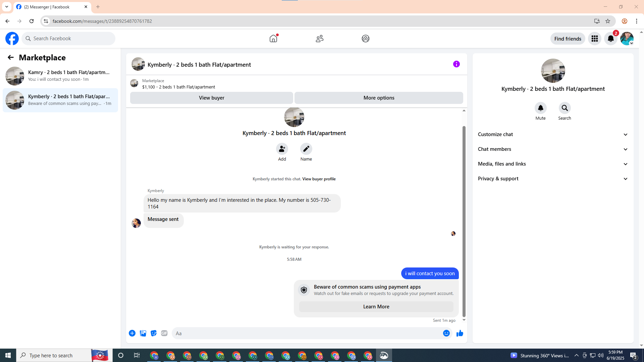Open the Friends icon in top navigation

point(320,39)
